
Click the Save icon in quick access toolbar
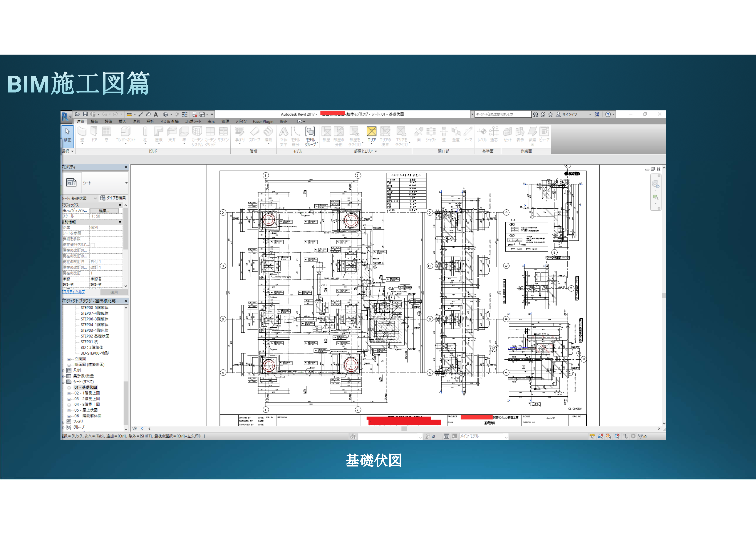click(x=85, y=114)
